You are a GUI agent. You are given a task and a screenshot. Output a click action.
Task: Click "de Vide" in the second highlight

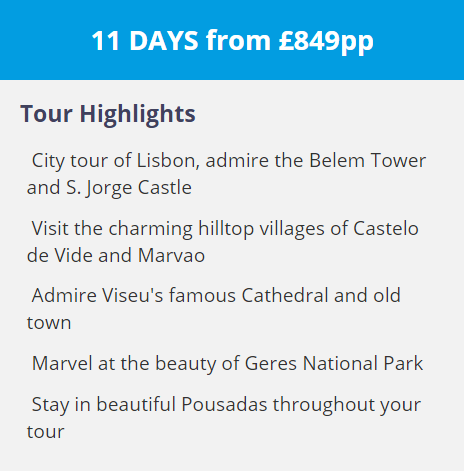[59, 256]
